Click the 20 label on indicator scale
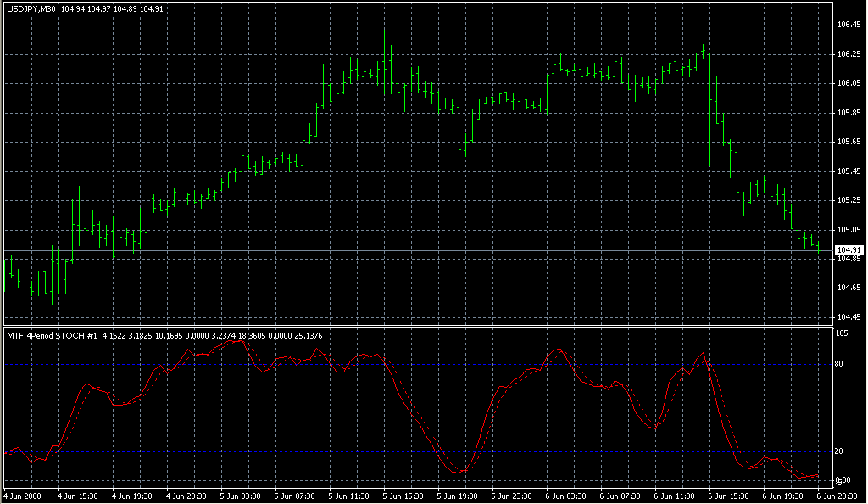The width and height of the screenshot is (868, 504). (842, 452)
